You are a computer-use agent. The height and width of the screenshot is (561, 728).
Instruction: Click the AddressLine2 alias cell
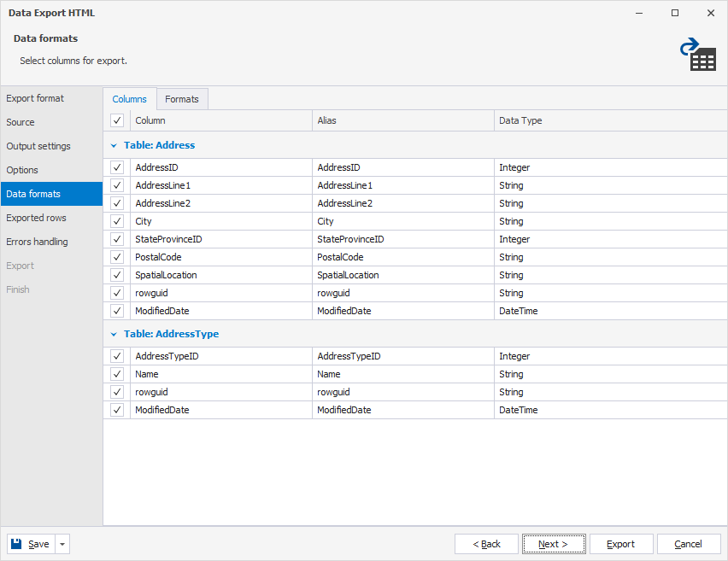(403, 203)
